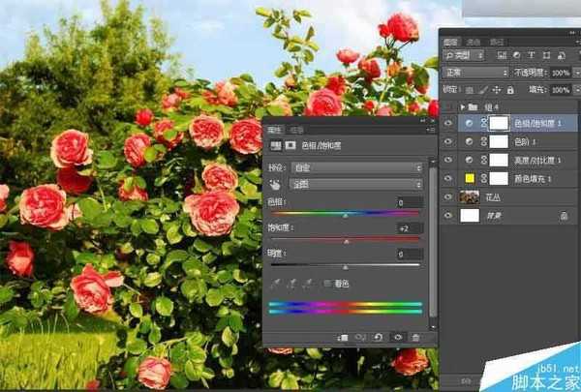The height and width of the screenshot is (392, 581).
Task: Open the Preset dropdown
Action: (x=356, y=167)
